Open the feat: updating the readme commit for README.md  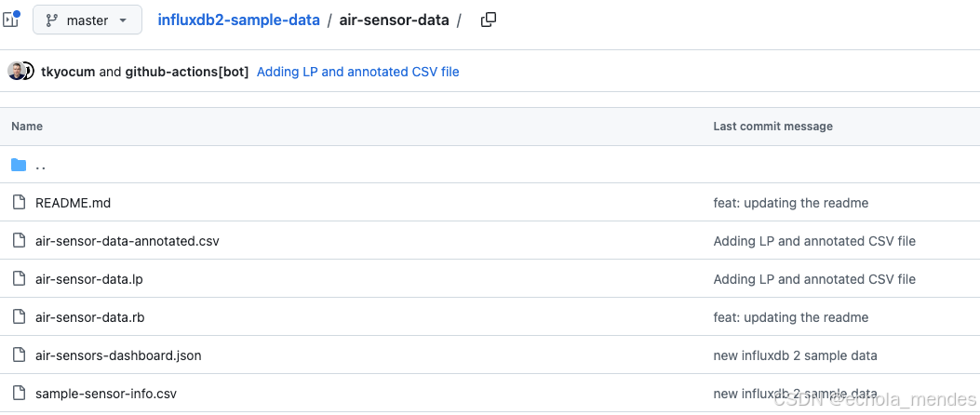pyautogui.click(x=791, y=203)
